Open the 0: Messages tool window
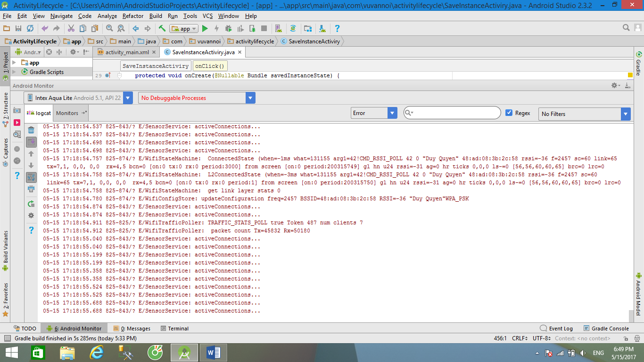This screenshot has height=362, width=644. [132, 329]
